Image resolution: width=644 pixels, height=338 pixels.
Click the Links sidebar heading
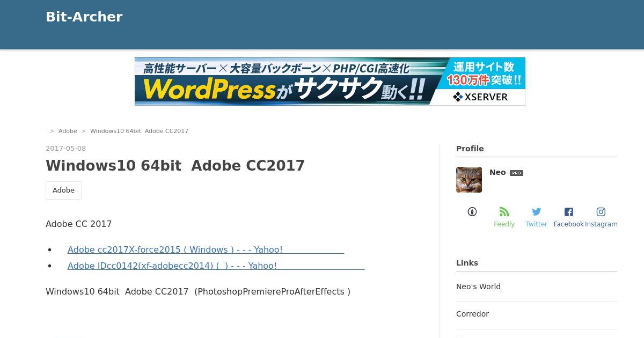point(467,263)
